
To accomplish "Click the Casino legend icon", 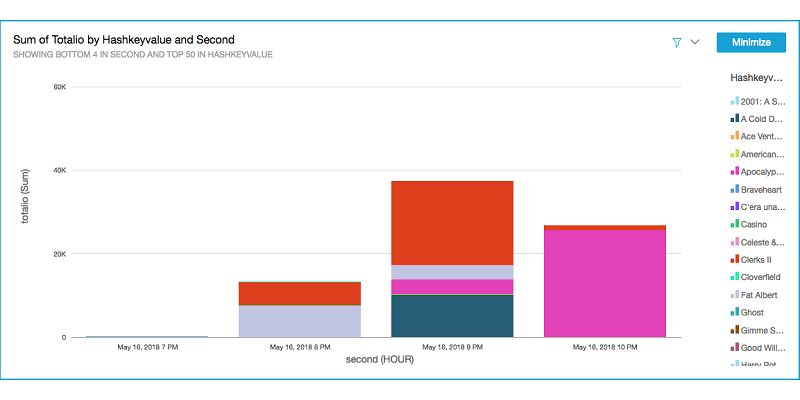I will [735, 224].
